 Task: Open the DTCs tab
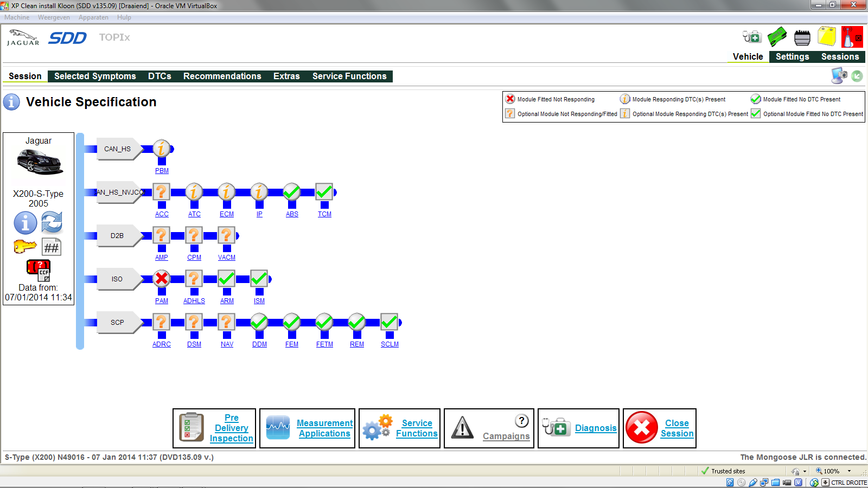coord(159,76)
